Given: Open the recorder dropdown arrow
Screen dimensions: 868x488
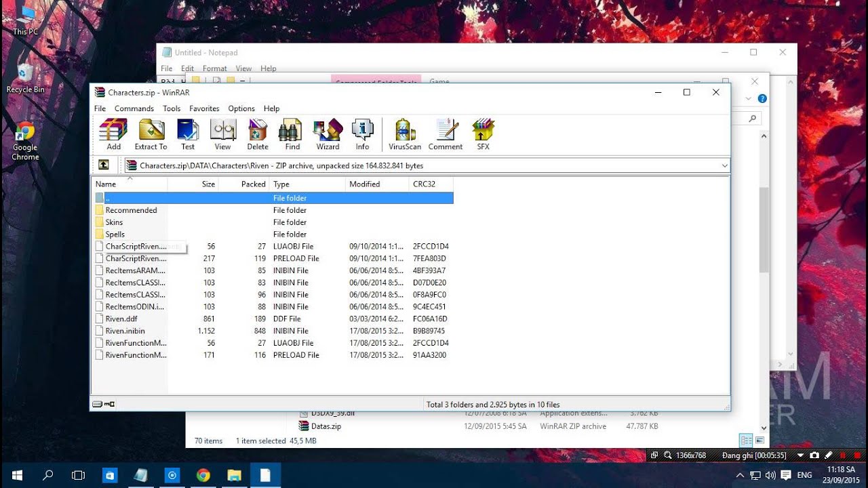Looking at the screenshot, I should click(x=801, y=455).
